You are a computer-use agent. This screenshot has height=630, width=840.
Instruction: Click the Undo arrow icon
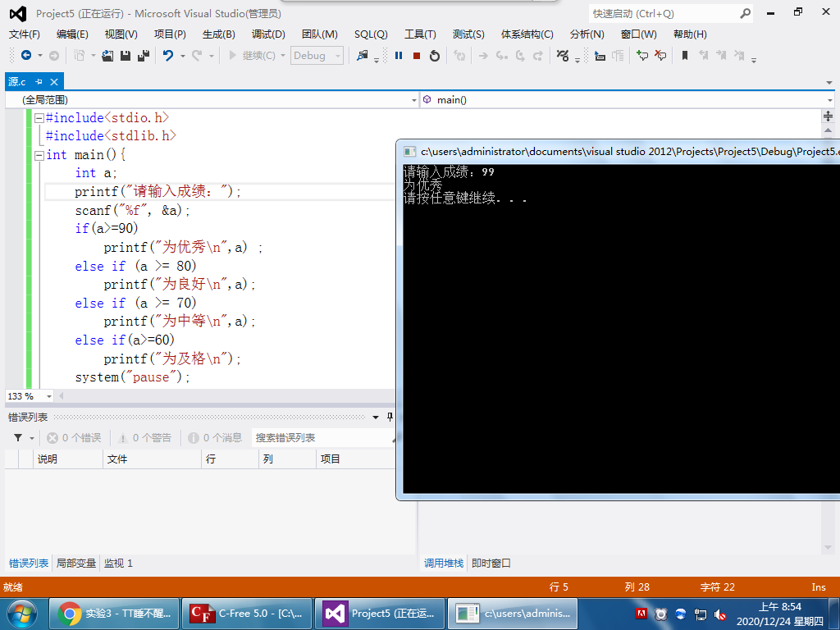[168, 55]
